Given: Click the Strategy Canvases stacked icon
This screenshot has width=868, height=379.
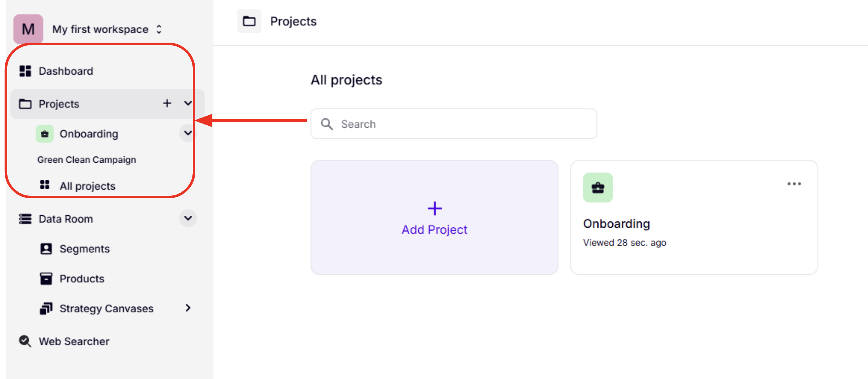Looking at the screenshot, I should point(46,308).
